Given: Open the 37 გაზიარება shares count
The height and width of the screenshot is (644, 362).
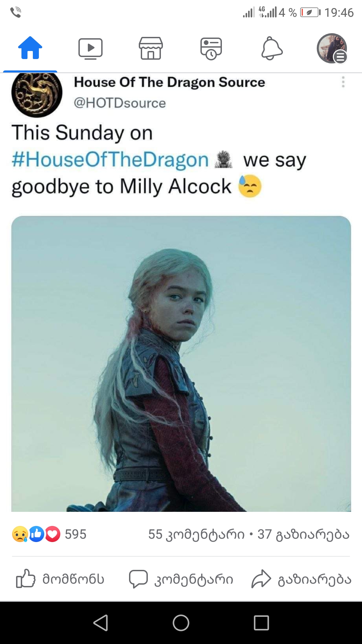Looking at the screenshot, I should [x=304, y=534].
